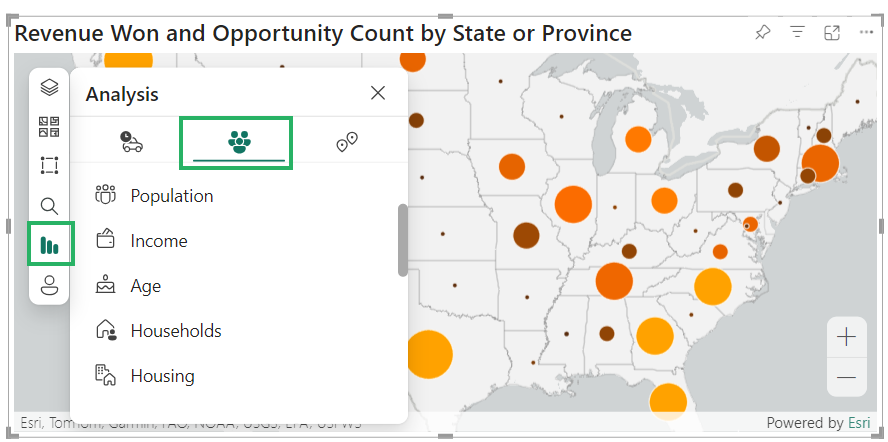888x442 pixels.
Task: Zoom in on the map
Action: tap(846, 337)
